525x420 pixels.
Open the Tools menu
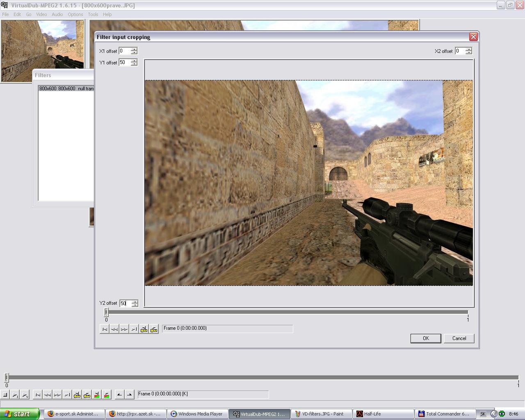93,14
